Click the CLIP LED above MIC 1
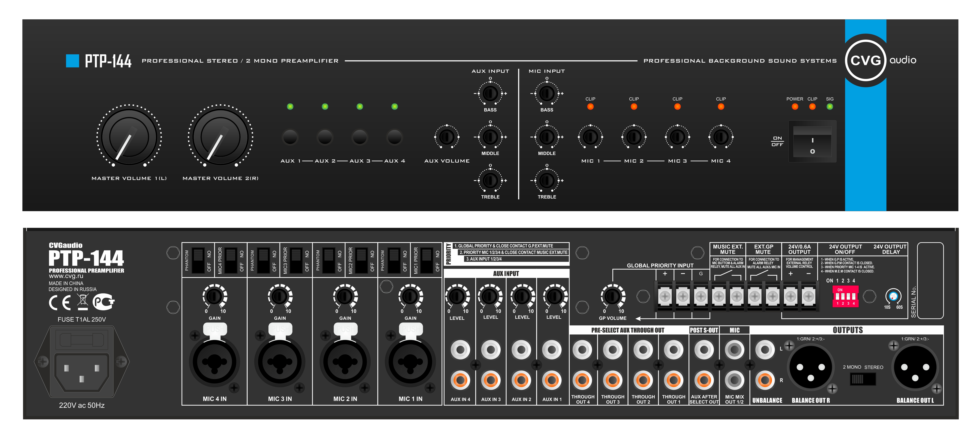This screenshot has height=436, width=980. (590, 107)
